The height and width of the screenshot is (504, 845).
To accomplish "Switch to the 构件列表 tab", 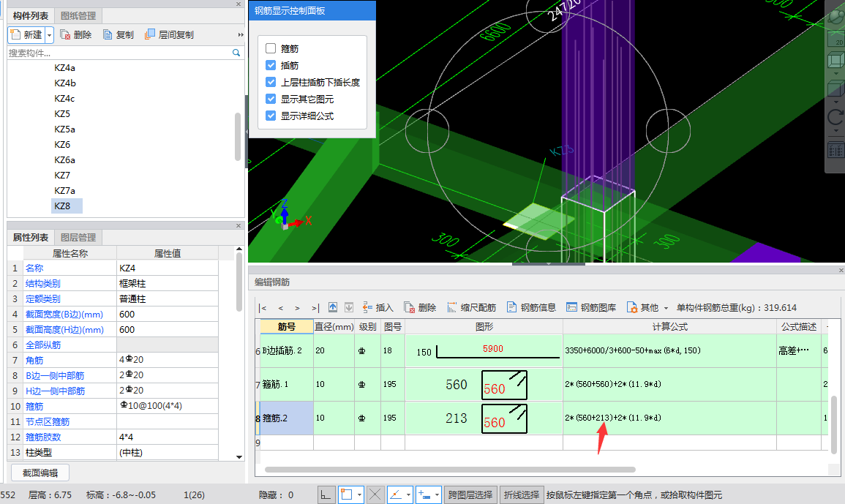I will coord(31,15).
